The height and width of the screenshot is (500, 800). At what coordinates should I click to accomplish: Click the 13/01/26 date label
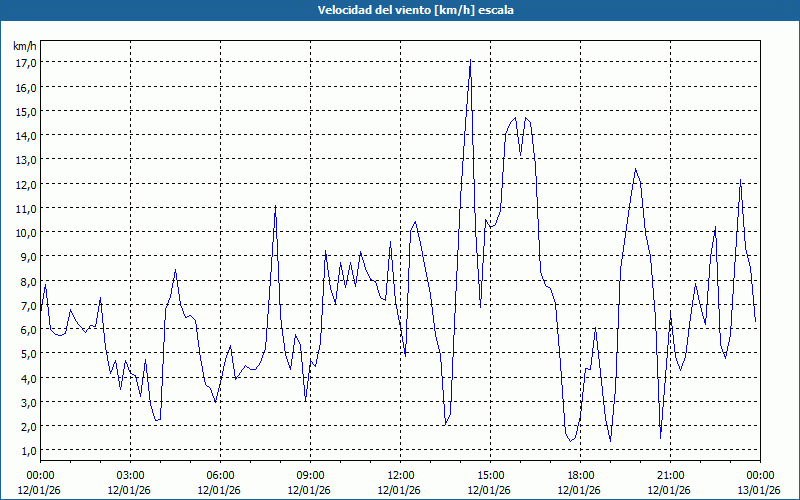click(x=760, y=489)
